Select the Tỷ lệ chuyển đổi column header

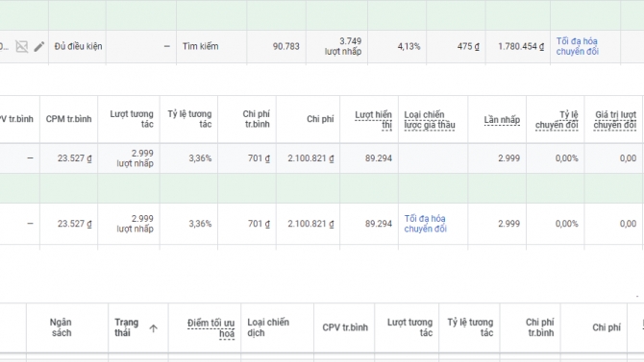click(557, 120)
